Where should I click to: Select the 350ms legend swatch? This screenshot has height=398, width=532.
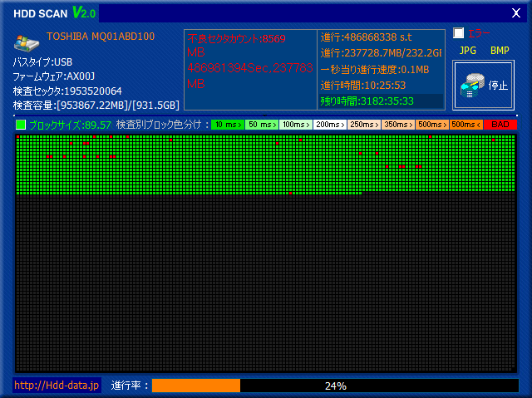(x=397, y=124)
